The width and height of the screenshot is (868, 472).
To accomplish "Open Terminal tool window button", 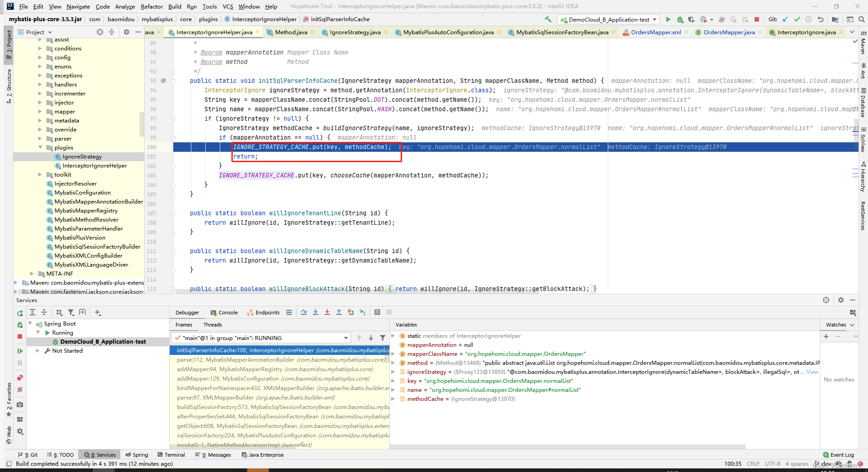I will [171, 454].
